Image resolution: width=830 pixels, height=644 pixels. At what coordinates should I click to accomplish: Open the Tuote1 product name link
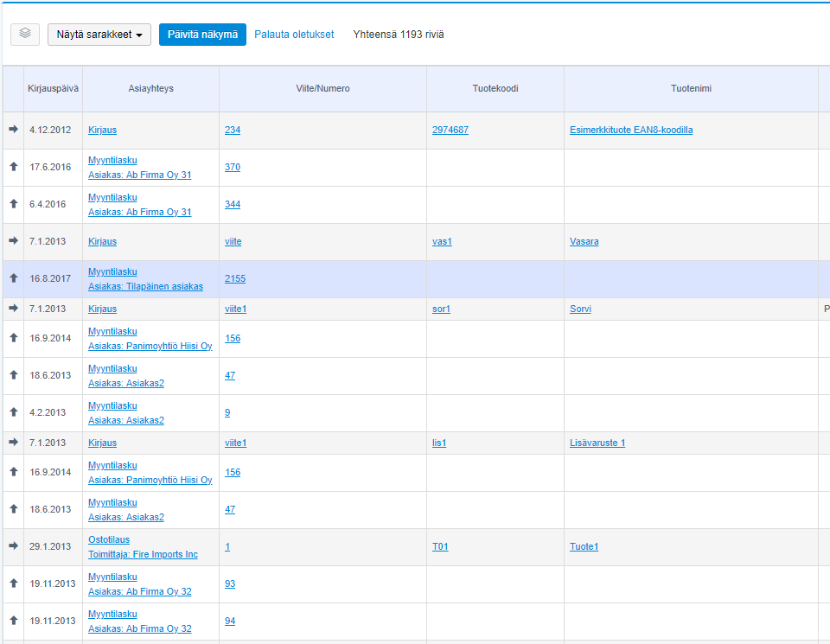click(584, 546)
